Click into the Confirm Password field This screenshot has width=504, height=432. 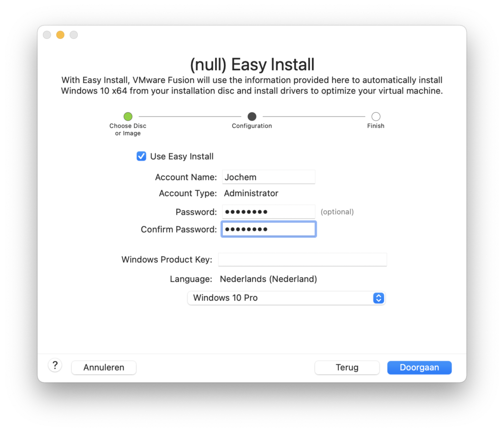(268, 229)
